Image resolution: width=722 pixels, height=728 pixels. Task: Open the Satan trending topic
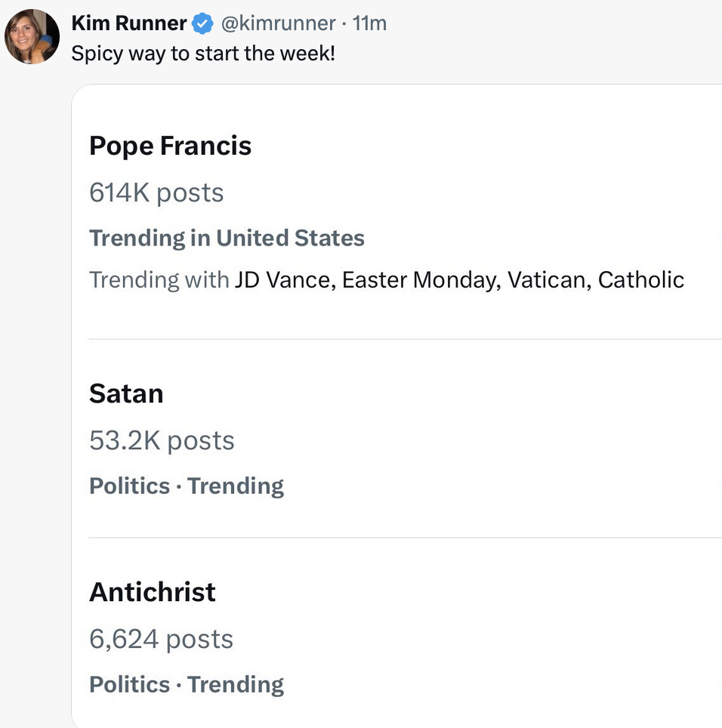pyautogui.click(x=126, y=393)
